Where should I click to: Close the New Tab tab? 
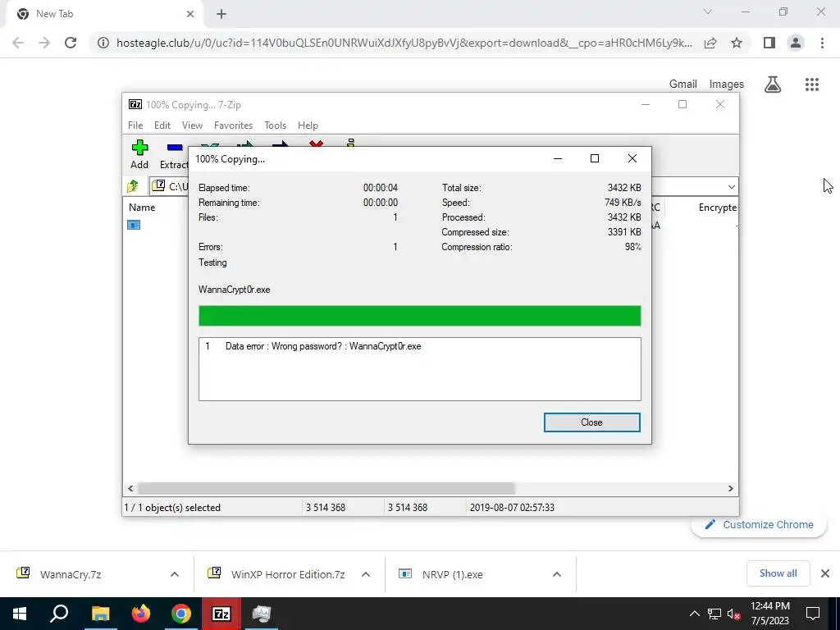click(x=190, y=14)
